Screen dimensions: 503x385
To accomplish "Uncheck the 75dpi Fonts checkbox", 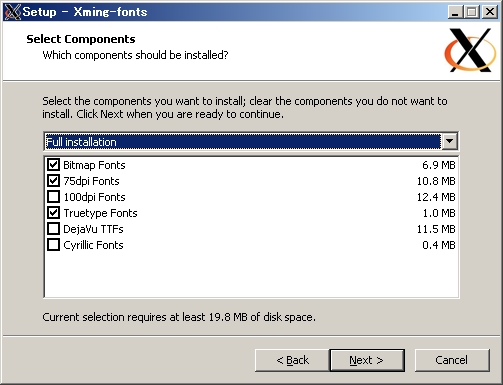I will (x=53, y=181).
